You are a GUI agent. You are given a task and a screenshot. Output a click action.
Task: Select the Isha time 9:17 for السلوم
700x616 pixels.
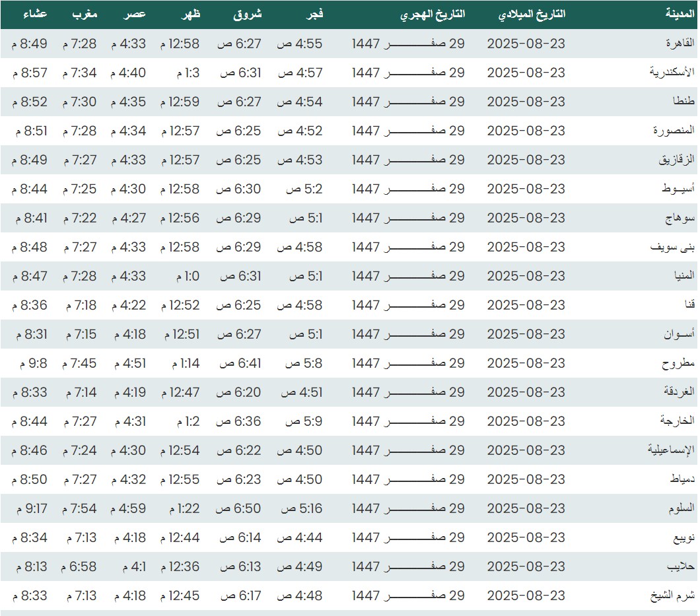pyautogui.click(x=30, y=508)
